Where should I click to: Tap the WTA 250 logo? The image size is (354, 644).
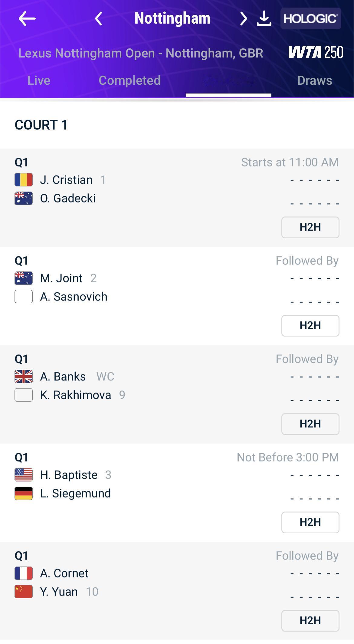(316, 53)
